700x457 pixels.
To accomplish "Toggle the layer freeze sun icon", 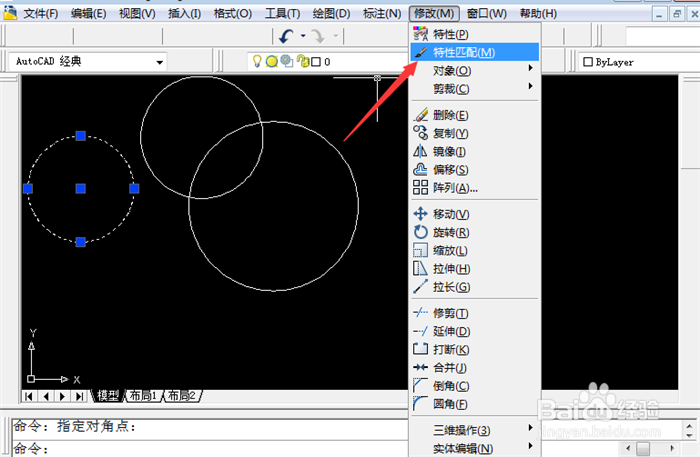I will [x=271, y=61].
